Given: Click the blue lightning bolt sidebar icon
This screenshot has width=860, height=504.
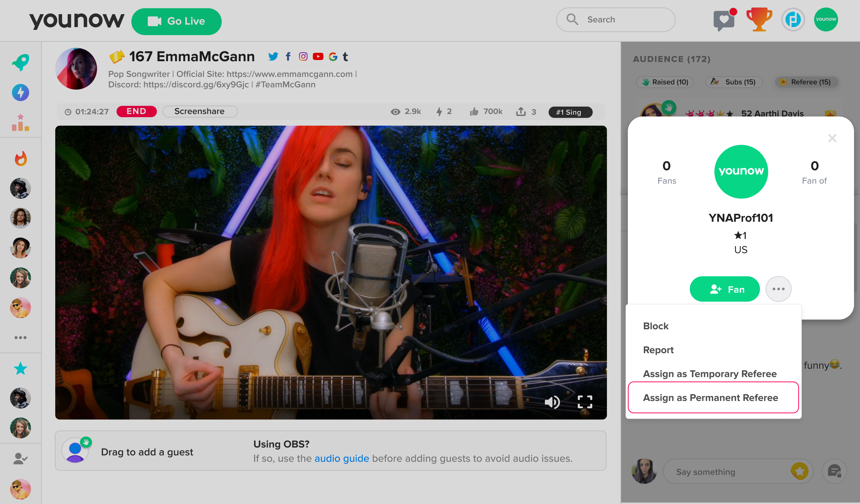Looking at the screenshot, I should pos(20,93).
